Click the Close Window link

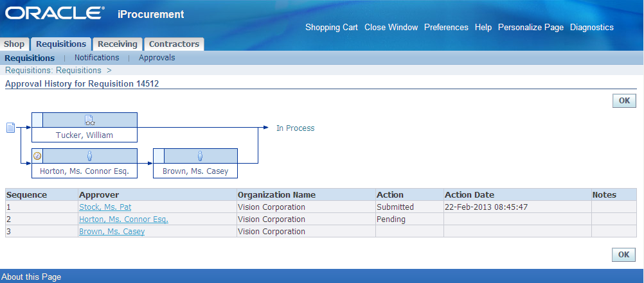tap(391, 28)
